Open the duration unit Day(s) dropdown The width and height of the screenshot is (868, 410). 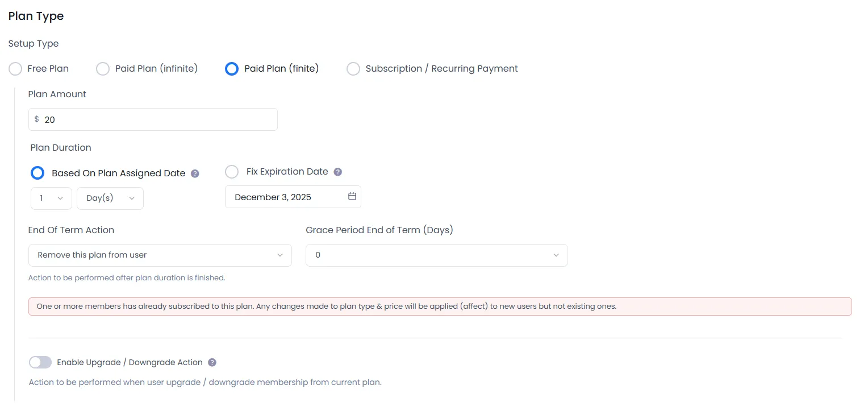tap(110, 198)
